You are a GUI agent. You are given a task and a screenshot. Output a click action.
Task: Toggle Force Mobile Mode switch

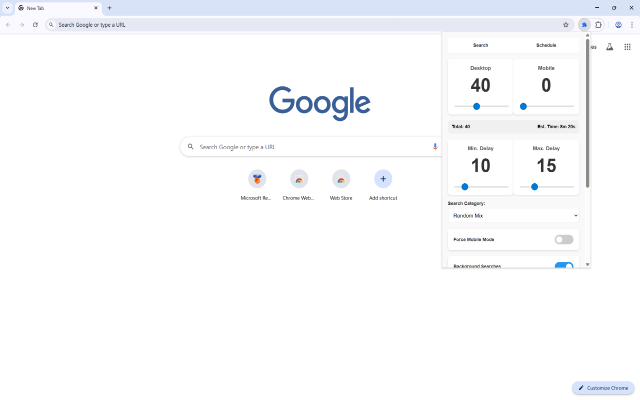[x=564, y=240]
